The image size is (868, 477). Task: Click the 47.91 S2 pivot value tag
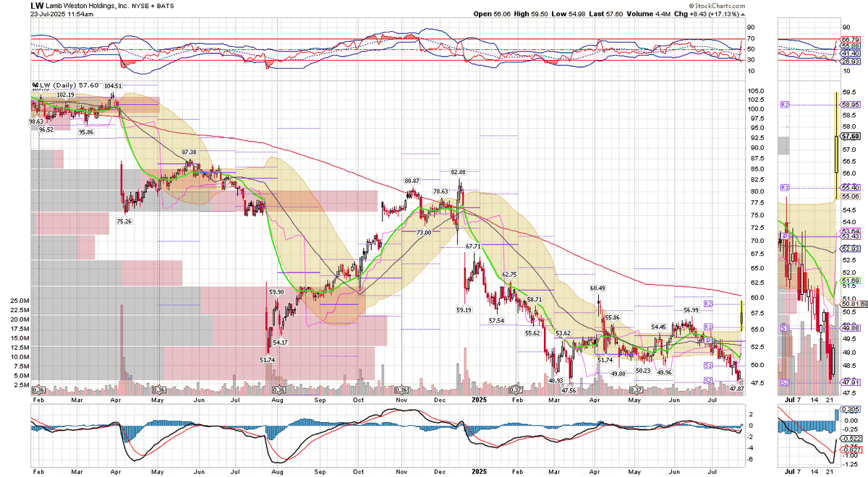[851, 382]
